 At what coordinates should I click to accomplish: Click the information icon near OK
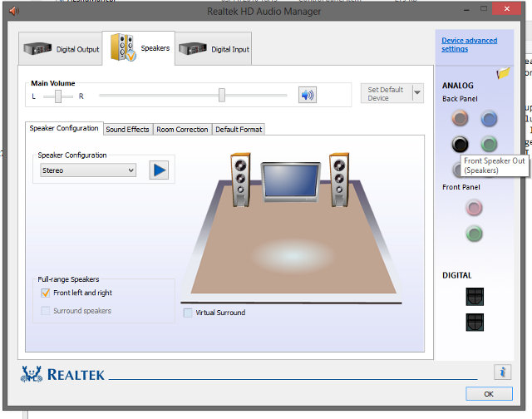tap(501, 372)
